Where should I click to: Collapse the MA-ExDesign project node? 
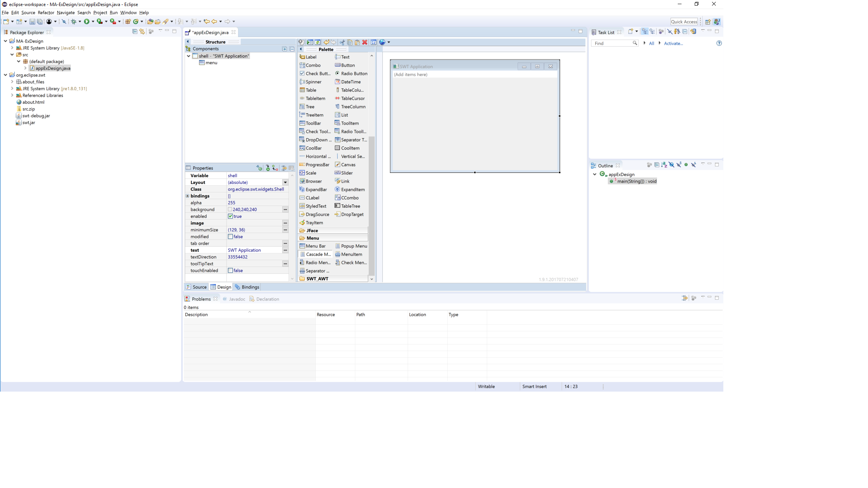6,41
